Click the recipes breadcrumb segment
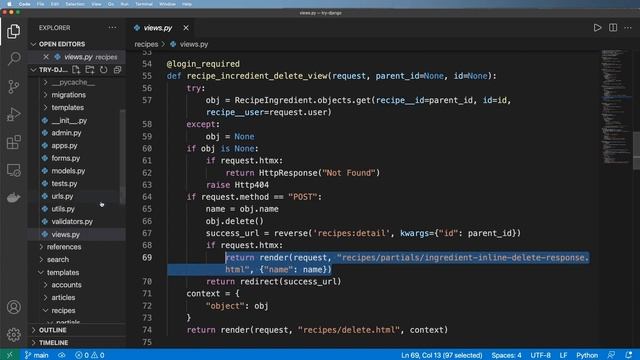640x360 pixels. click(x=146, y=44)
